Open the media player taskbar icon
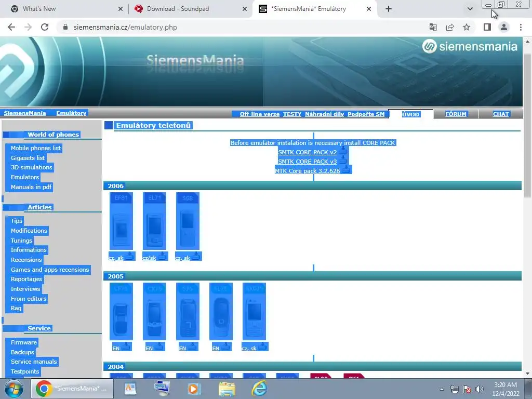This screenshot has width=532, height=399. coord(194,389)
